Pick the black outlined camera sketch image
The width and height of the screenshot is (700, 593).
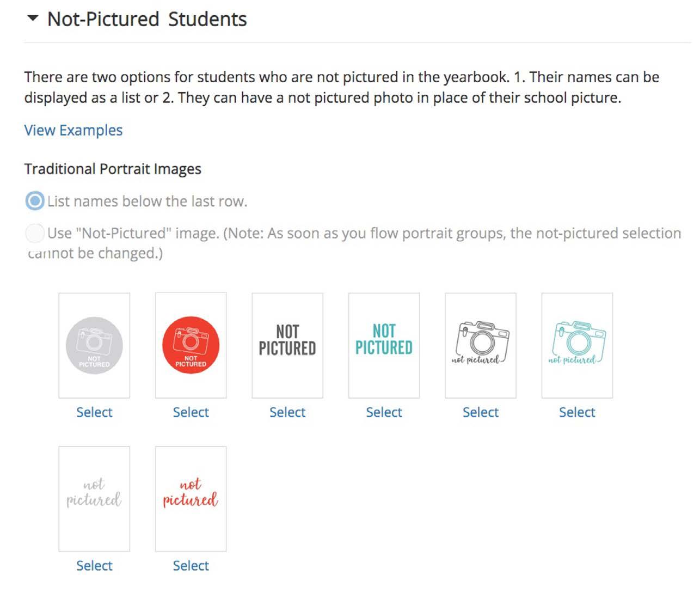481,346
